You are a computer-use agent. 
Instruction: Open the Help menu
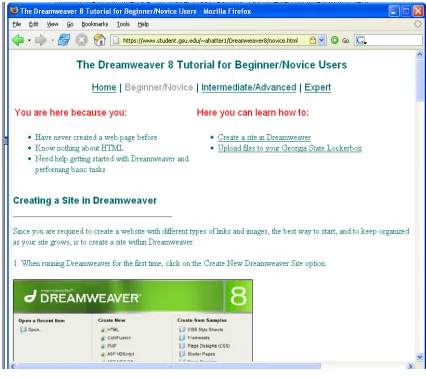143,24
